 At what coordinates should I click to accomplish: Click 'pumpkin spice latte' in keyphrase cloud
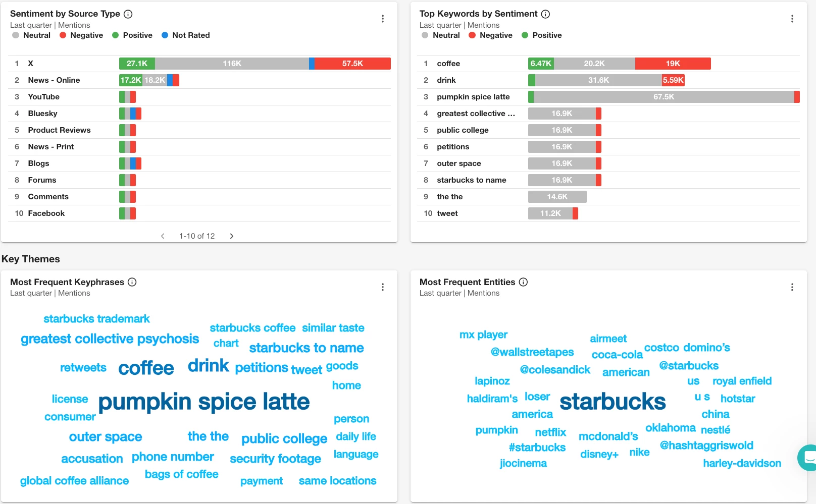point(204,402)
